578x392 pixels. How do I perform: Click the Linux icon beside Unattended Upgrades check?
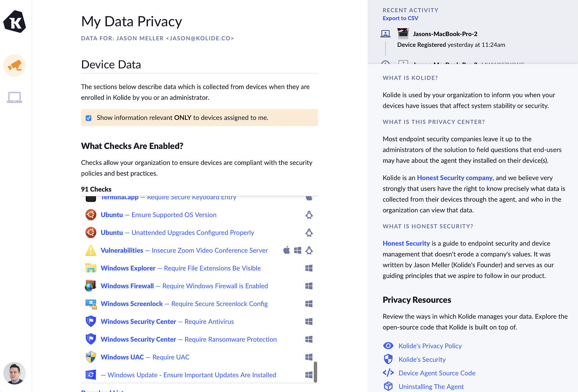tap(309, 232)
